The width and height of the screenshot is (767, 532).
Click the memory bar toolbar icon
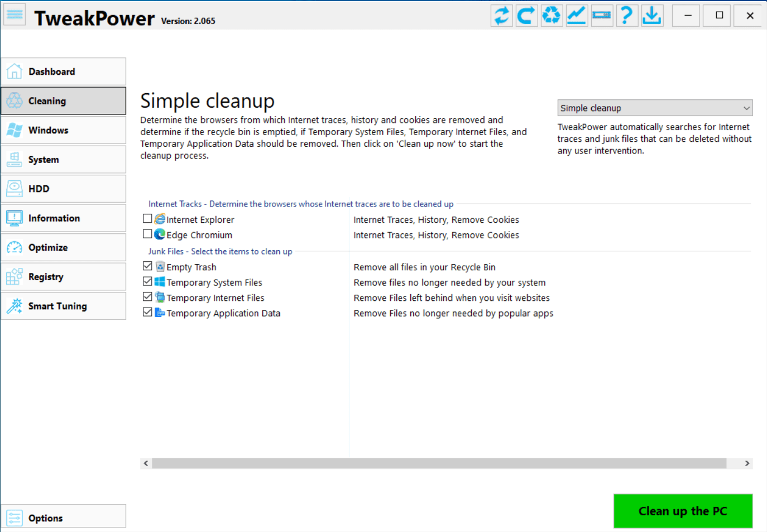tap(602, 15)
